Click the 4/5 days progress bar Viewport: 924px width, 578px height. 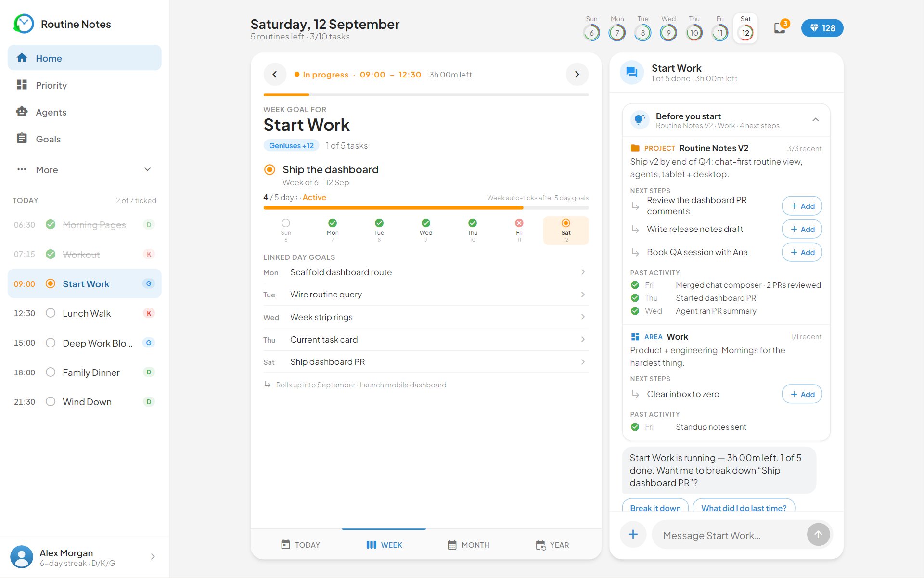[426, 208]
